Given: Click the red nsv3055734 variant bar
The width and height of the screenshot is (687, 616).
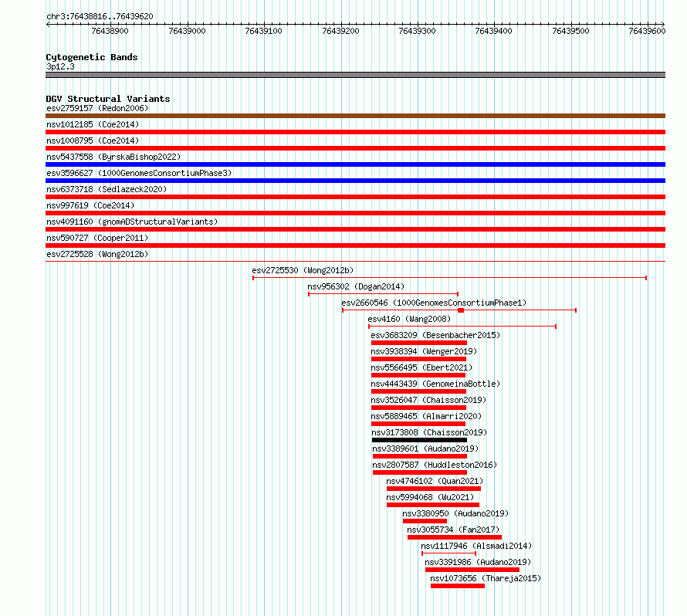Looking at the screenshot, I should pos(455,537).
